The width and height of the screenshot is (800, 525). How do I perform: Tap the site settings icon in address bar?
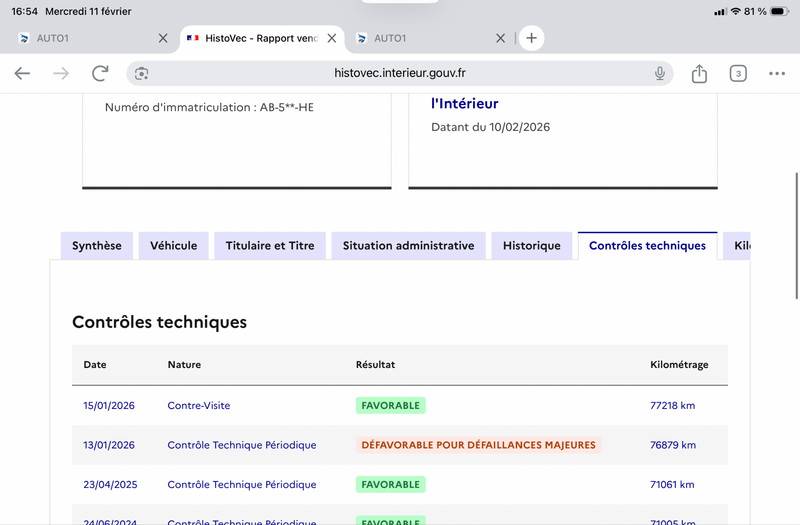pyautogui.click(x=142, y=73)
